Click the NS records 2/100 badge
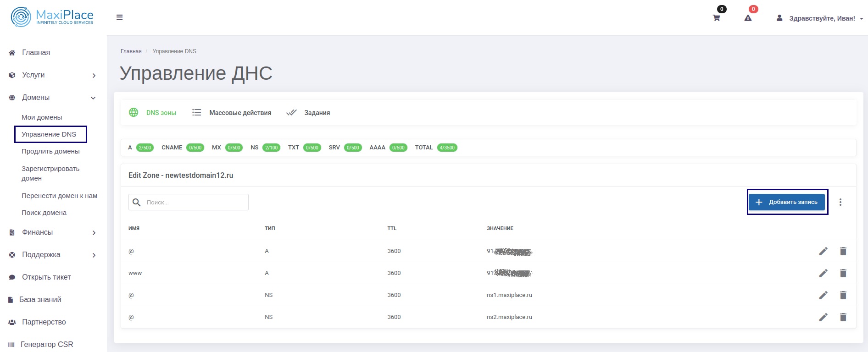 tap(271, 148)
